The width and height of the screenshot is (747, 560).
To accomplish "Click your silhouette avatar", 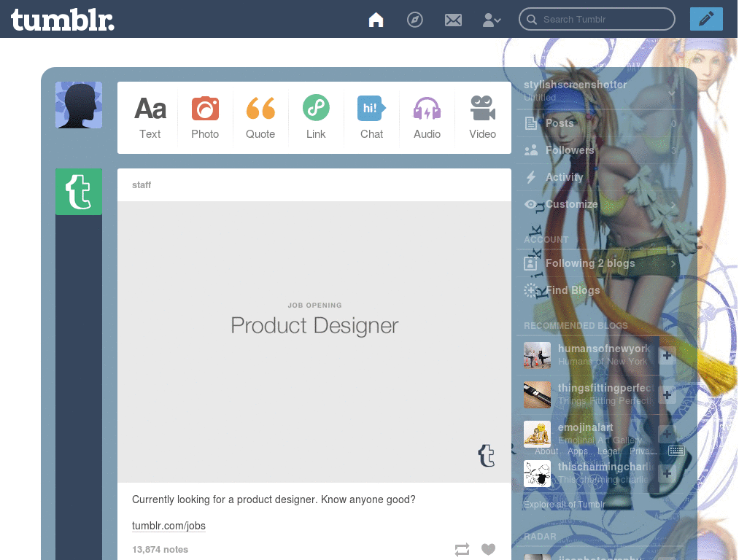I will [x=79, y=105].
